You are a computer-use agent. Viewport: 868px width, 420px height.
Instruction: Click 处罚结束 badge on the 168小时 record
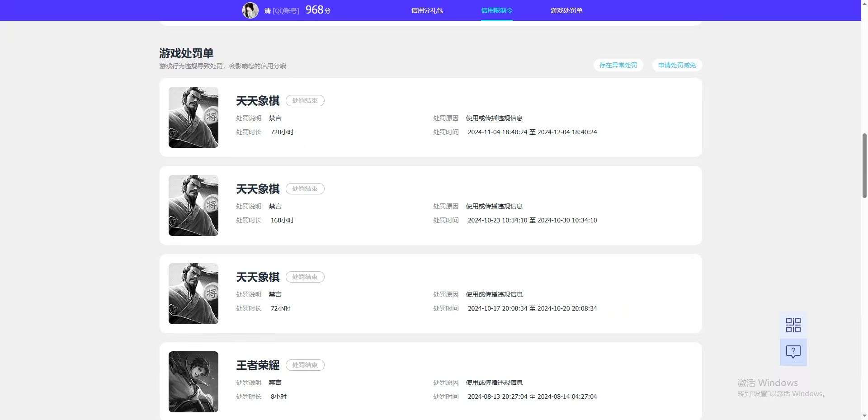(305, 189)
